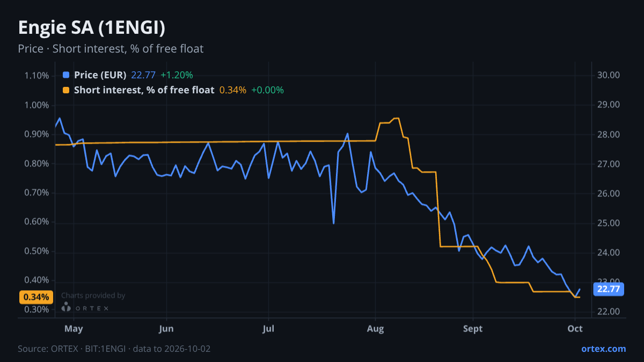
Task: Click the Jul label on time axis
Action: (268, 329)
